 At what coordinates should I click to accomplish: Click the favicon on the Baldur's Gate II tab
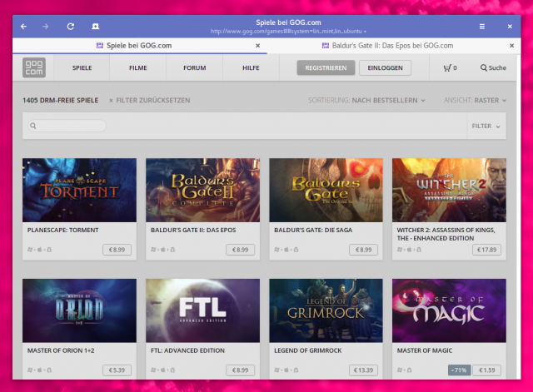pyautogui.click(x=326, y=46)
